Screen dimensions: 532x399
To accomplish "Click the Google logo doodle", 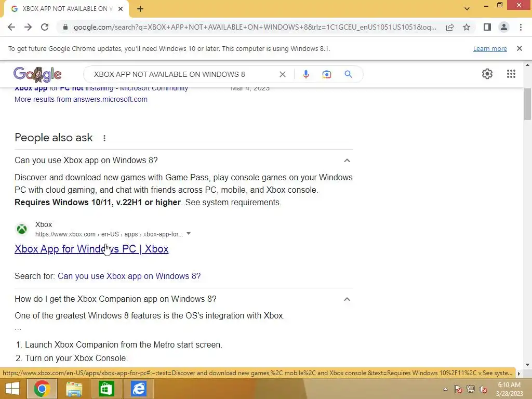I will [37, 74].
